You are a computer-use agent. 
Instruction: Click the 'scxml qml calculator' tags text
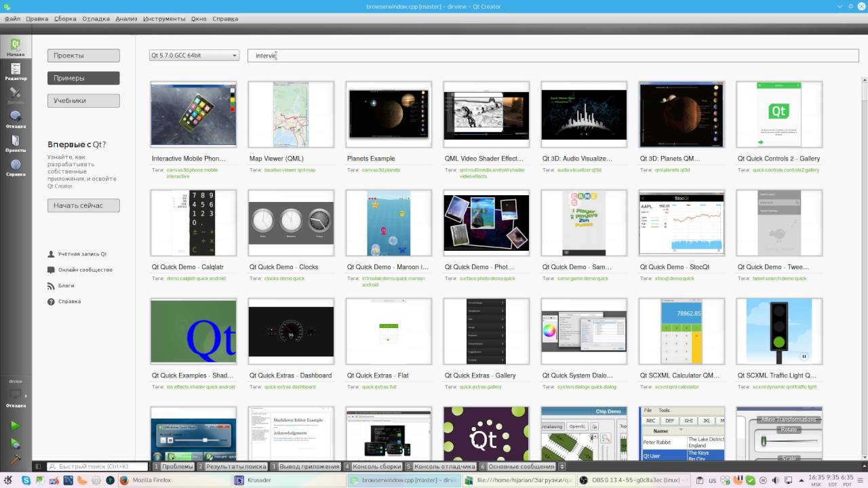point(677,387)
